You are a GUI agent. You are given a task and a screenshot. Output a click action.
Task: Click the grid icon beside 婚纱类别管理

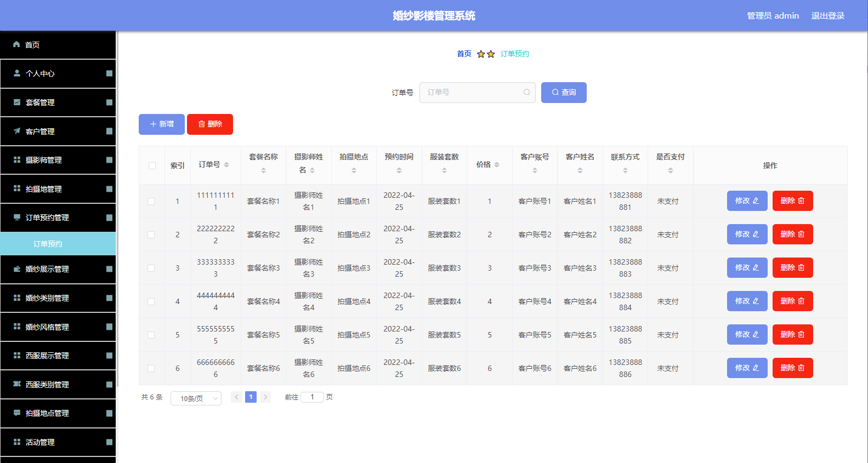(17, 298)
